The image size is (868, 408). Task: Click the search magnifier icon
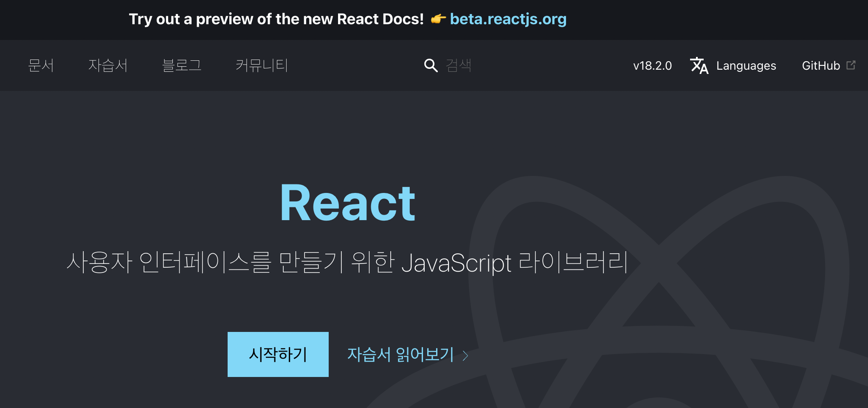click(x=431, y=65)
